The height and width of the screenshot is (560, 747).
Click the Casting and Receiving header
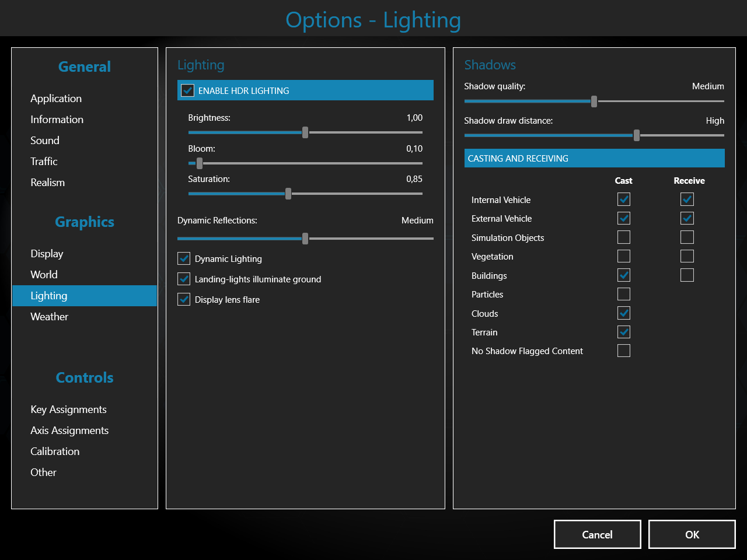click(595, 158)
